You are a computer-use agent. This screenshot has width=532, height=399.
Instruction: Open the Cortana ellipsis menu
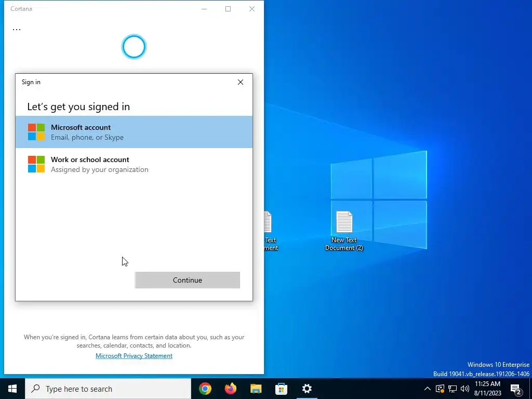point(17,30)
